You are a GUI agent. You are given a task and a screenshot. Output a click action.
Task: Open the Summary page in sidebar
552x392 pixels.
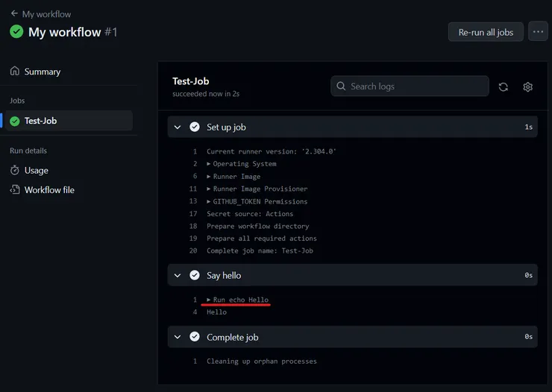click(x=43, y=72)
